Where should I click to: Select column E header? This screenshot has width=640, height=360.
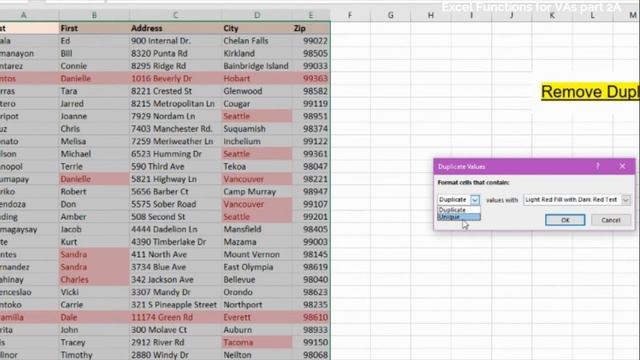coord(311,15)
